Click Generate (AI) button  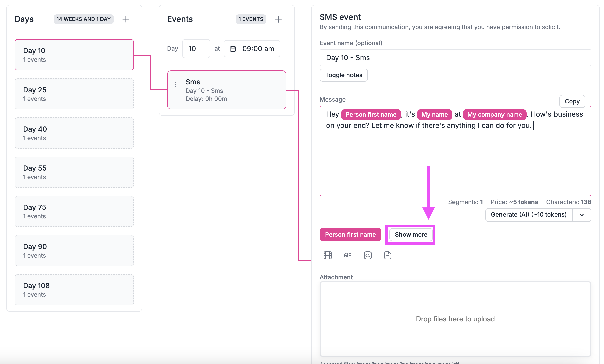(x=529, y=215)
